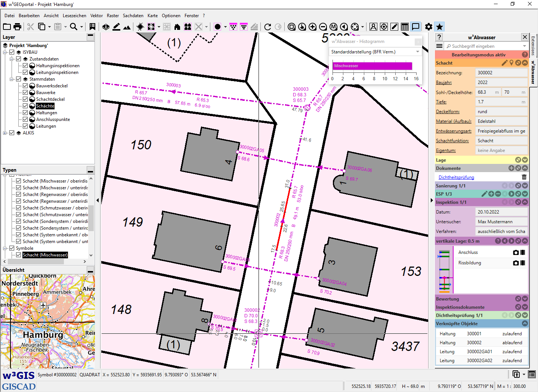Click the redraw refresh arrow icon
The width and height of the screenshot is (538, 392).
268,27
